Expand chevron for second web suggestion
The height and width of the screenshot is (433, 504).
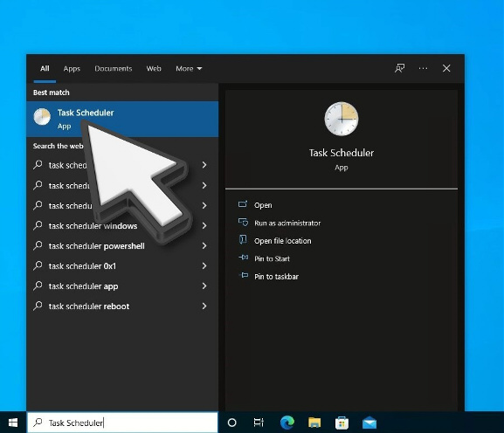coord(204,185)
